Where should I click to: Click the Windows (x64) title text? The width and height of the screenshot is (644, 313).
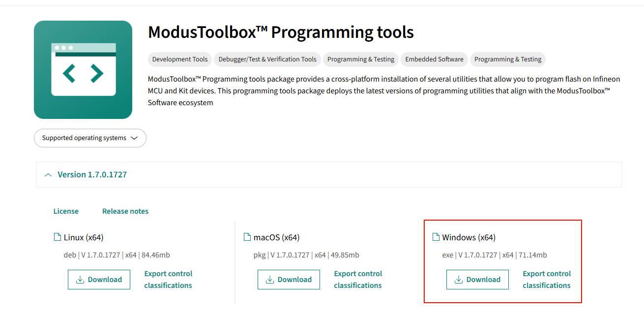coord(469,238)
